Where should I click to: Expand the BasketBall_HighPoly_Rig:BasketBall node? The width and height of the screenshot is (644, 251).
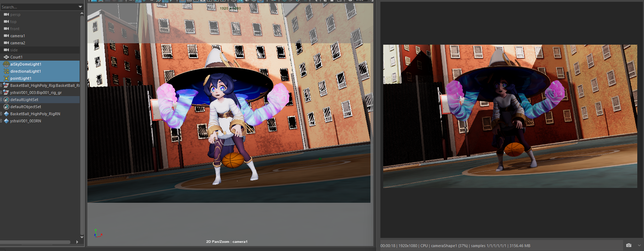click(1, 85)
